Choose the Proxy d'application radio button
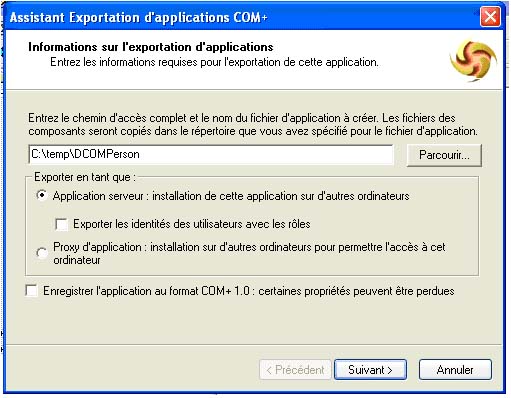Image resolution: width=511 pixels, height=398 pixels. 42,253
